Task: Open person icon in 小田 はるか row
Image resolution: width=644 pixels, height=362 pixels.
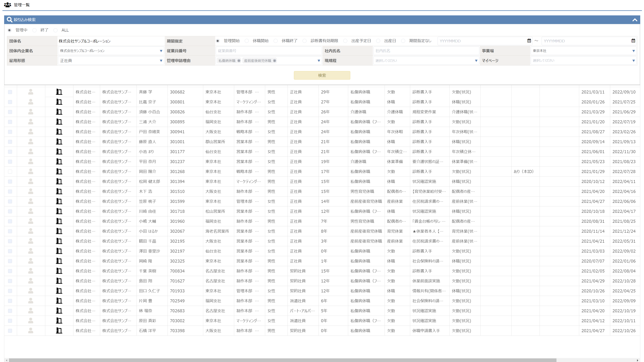Action: (x=31, y=231)
